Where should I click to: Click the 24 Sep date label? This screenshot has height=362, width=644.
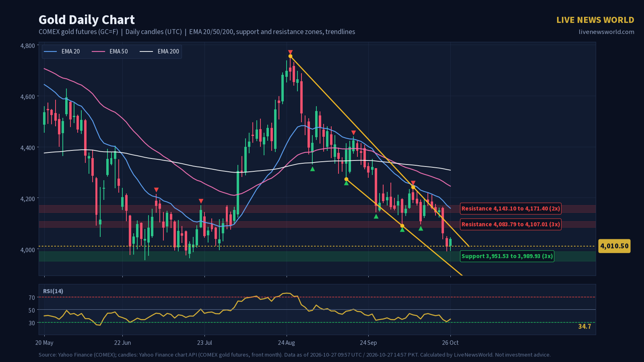pyautogui.click(x=368, y=343)
